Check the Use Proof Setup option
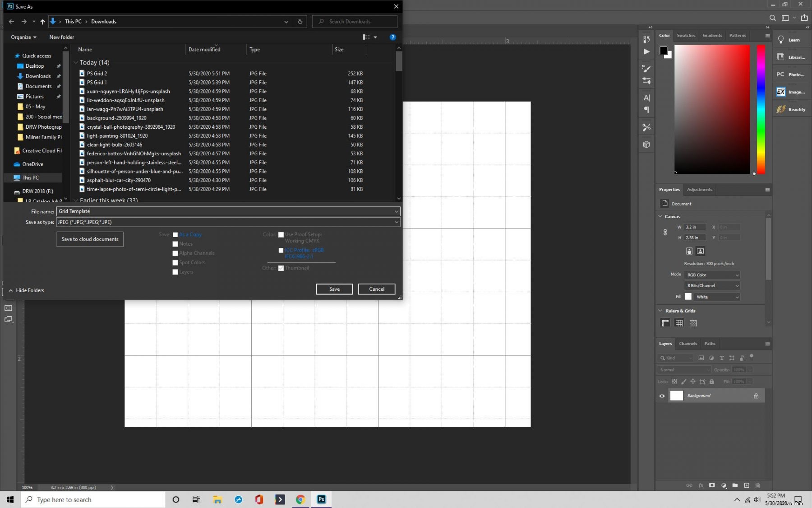The width and height of the screenshot is (812, 508). pyautogui.click(x=281, y=235)
